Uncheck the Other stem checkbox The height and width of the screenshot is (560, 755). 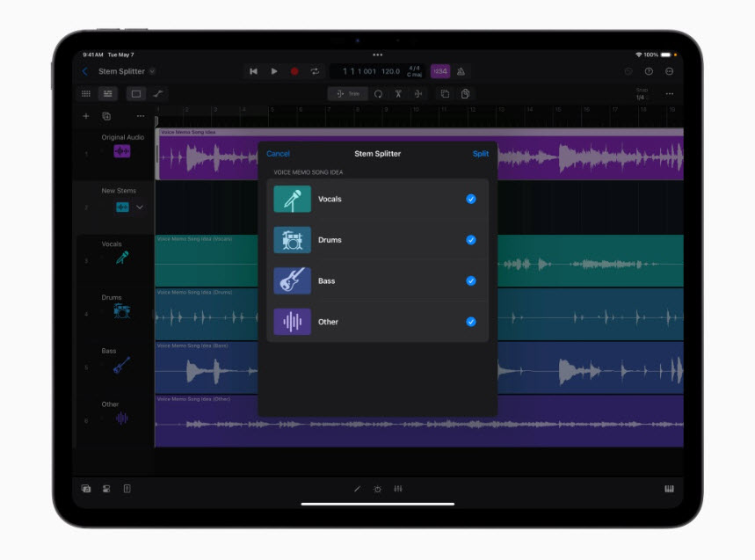pyautogui.click(x=471, y=322)
